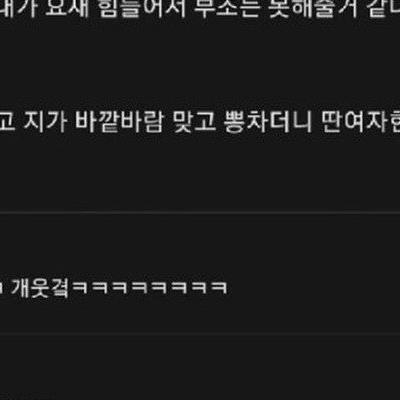Click the last ㅋ in the comment
The width and height of the screenshot is (400, 400).
click(x=219, y=288)
